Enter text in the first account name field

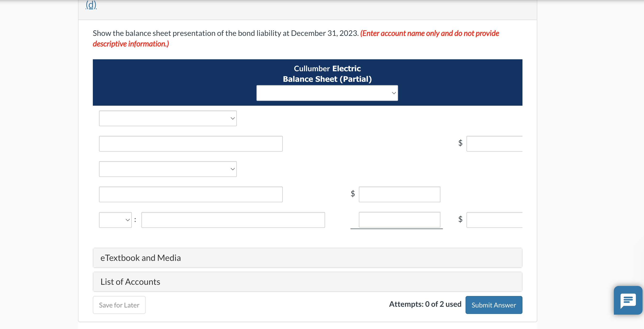191,143
